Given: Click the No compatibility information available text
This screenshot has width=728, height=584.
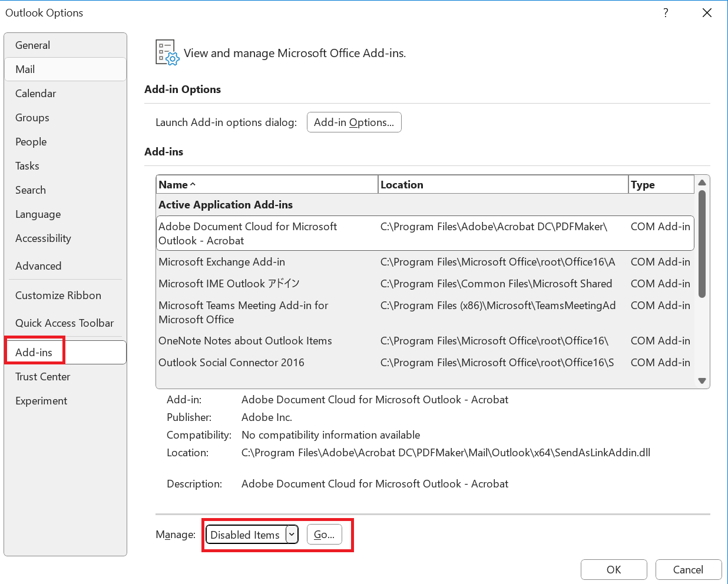Looking at the screenshot, I should (x=331, y=435).
